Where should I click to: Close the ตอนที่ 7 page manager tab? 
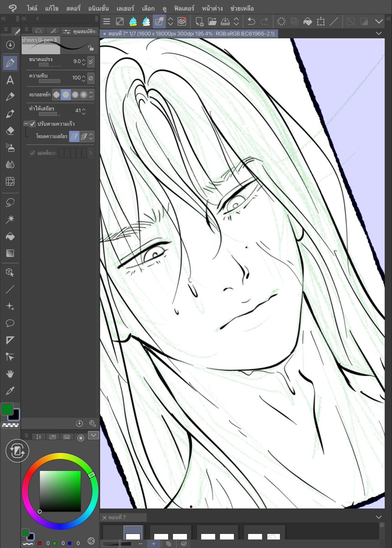click(104, 517)
